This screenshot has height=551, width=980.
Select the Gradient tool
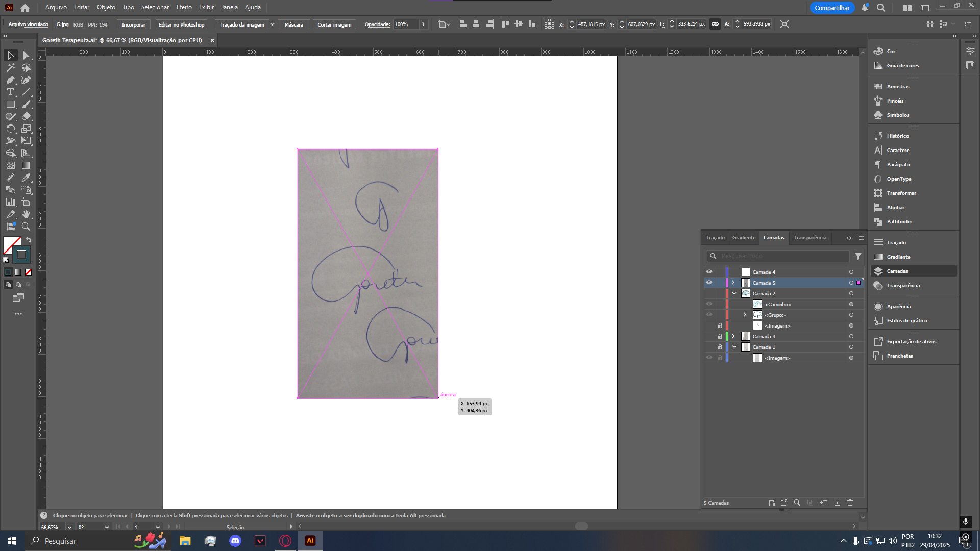(26, 165)
